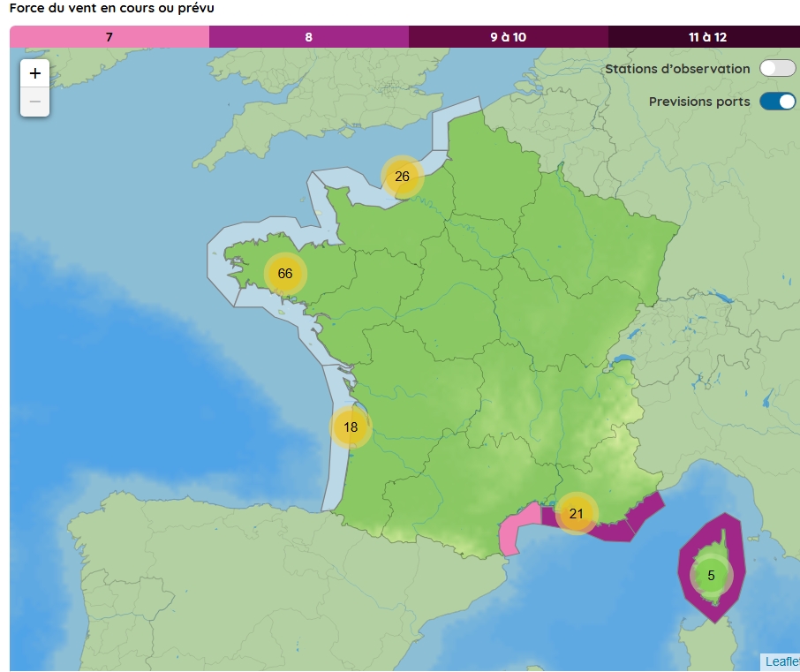Select the marker labeled 66 in Brittany
Screen dimensions: 800x672
point(284,274)
